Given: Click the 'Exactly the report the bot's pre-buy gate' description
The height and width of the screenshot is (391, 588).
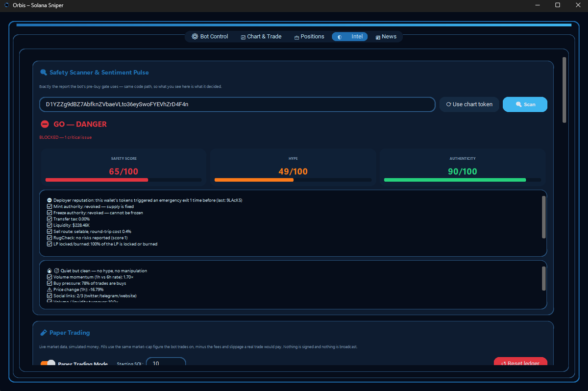Looking at the screenshot, I should pyautogui.click(x=130, y=87).
